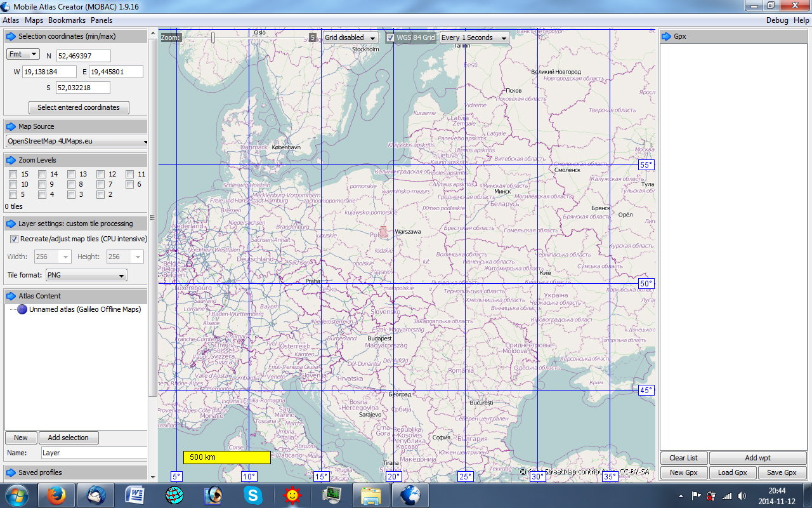Click the Gpx panel arrow icon
Viewport: 812px width, 508px height.
[x=666, y=37]
